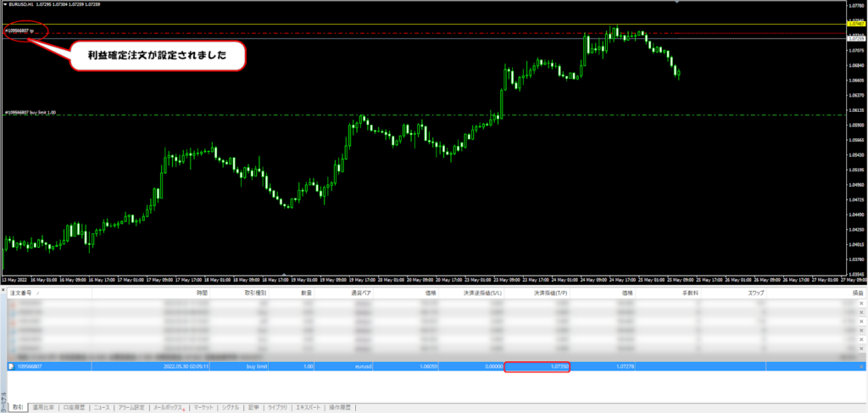
Task: Close the terminal panel with its X
Action: coord(3,289)
